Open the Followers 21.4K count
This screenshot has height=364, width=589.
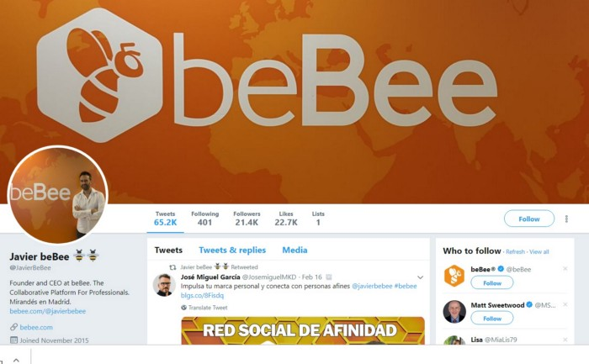(x=247, y=219)
